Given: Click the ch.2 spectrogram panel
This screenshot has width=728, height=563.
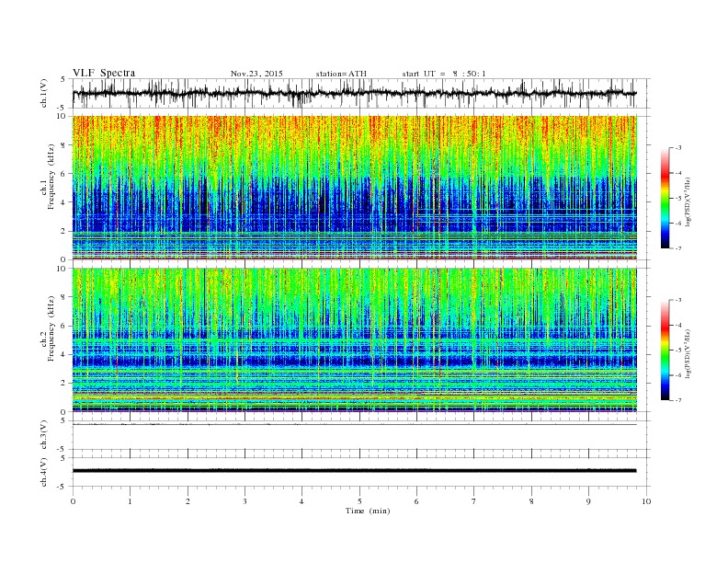Looking at the screenshot, I should tap(354, 340).
